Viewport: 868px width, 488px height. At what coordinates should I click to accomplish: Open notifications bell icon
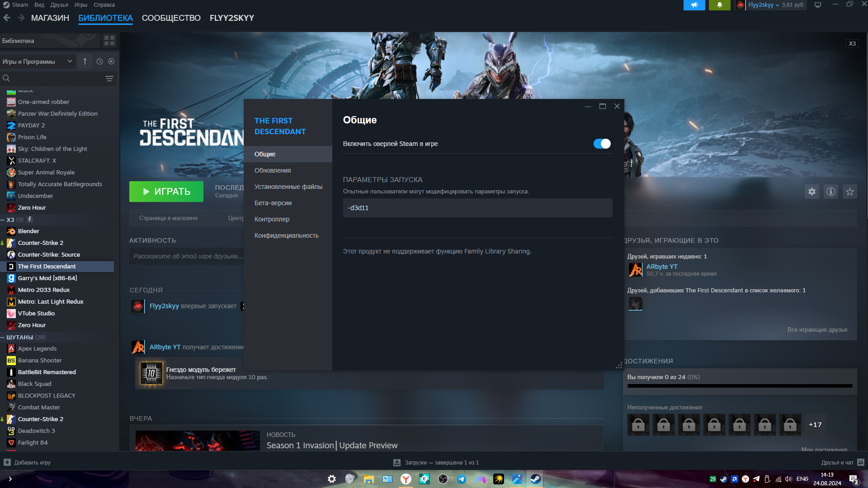tap(719, 5)
